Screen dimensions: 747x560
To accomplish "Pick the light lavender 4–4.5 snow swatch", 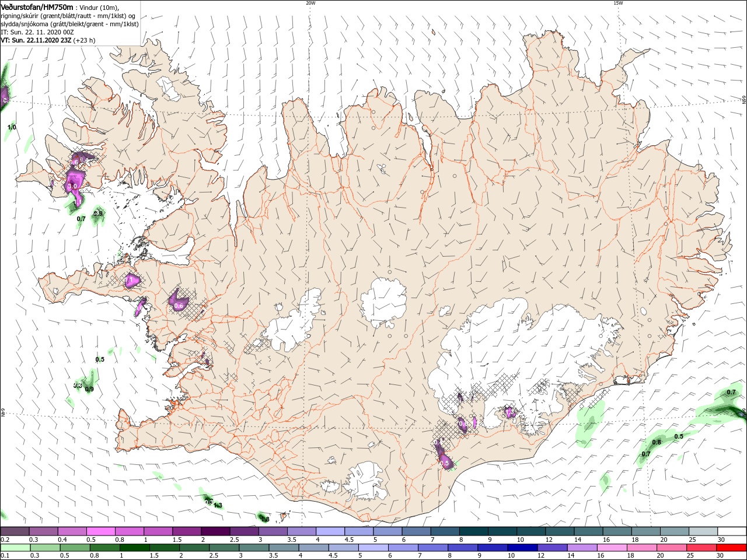I will coord(330,531).
